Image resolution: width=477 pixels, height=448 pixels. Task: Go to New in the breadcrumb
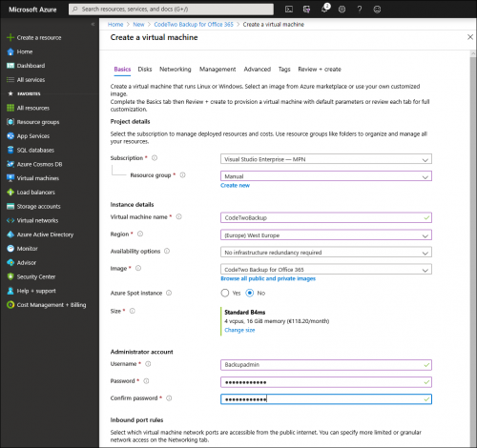138,25
